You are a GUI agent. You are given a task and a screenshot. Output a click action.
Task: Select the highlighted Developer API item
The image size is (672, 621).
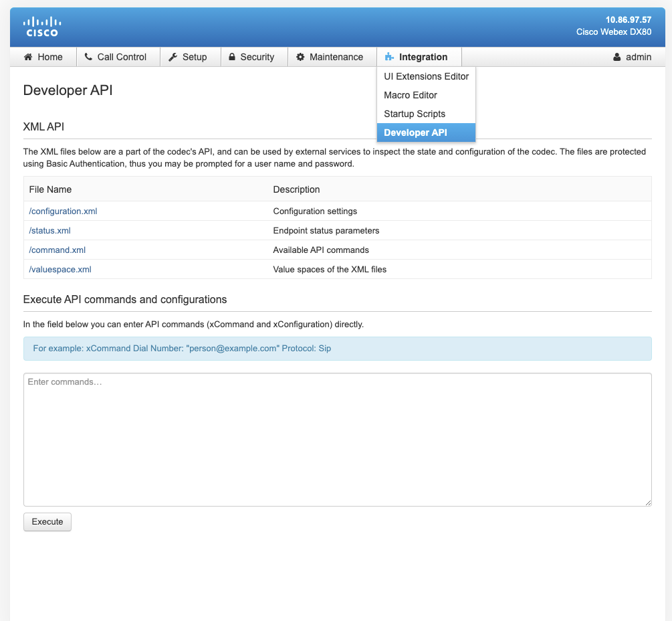415,132
